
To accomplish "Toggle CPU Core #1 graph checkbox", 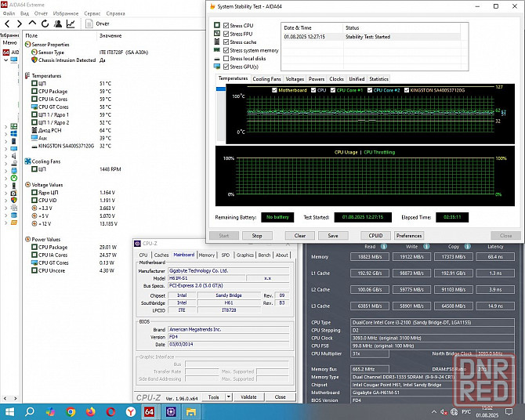I will (x=333, y=90).
